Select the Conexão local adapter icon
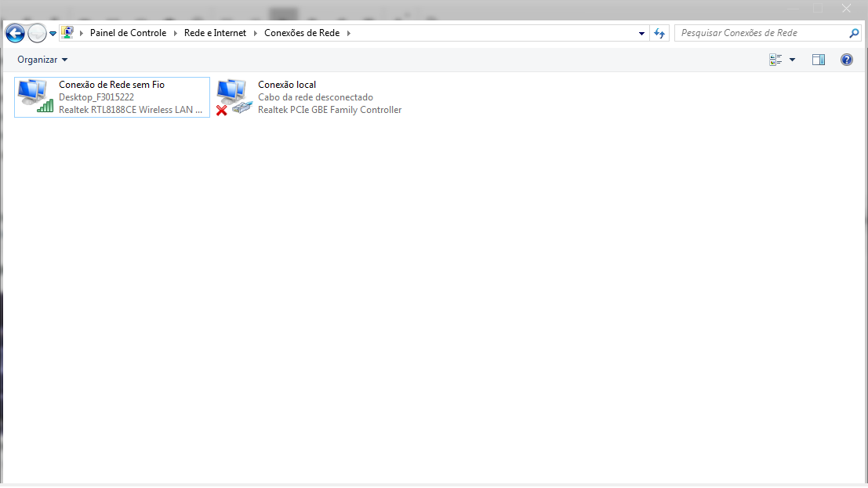Image resolution: width=868 pixels, height=488 pixels. (x=234, y=97)
